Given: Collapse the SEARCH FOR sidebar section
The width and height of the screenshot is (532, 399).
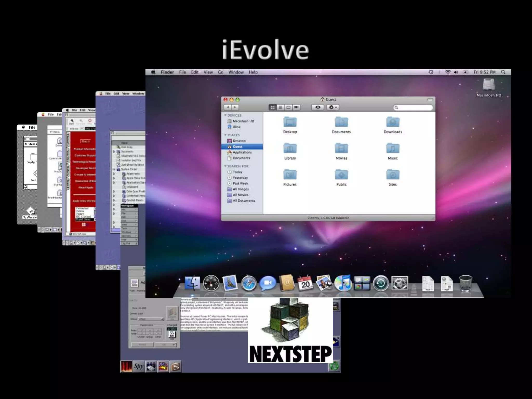Looking at the screenshot, I should coord(225,166).
